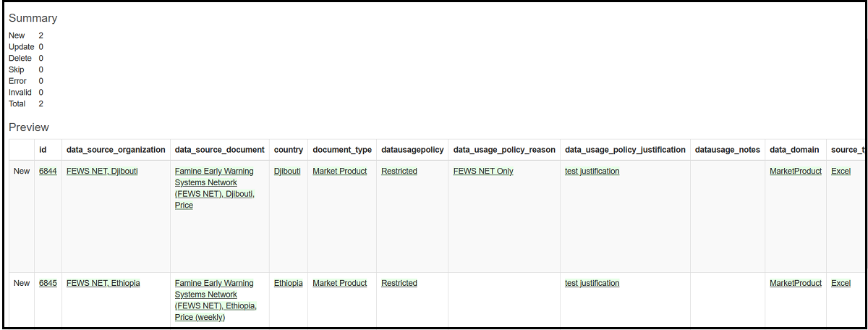Open record id 6845 link
Screen dimensions: 868x330
pyautogui.click(x=48, y=284)
